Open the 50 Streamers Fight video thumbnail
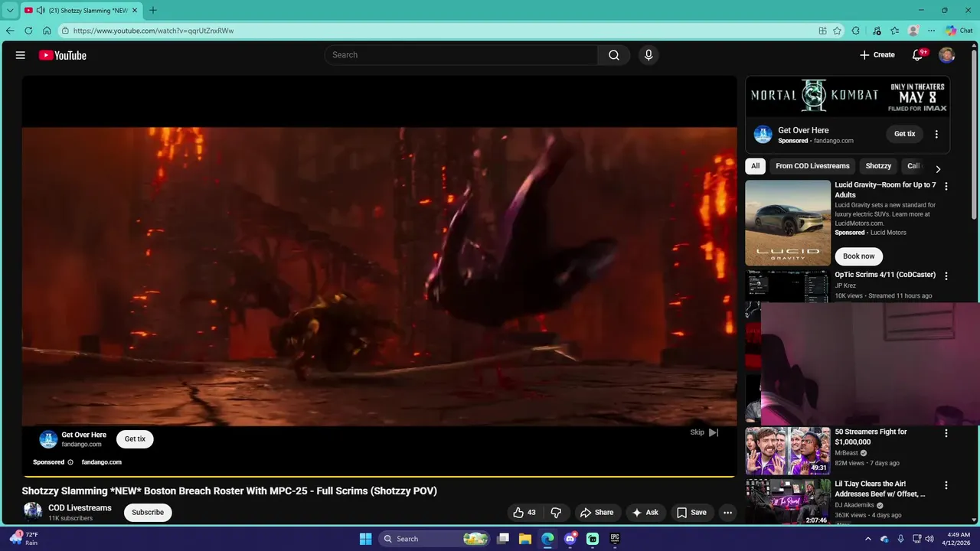Viewport: 980px width, 551px height. click(788, 451)
